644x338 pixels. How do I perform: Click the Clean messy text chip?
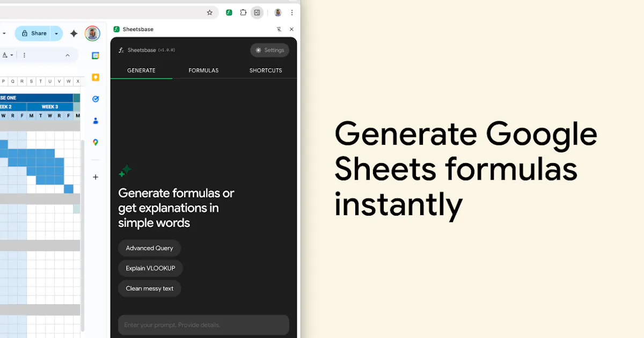[x=150, y=289]
